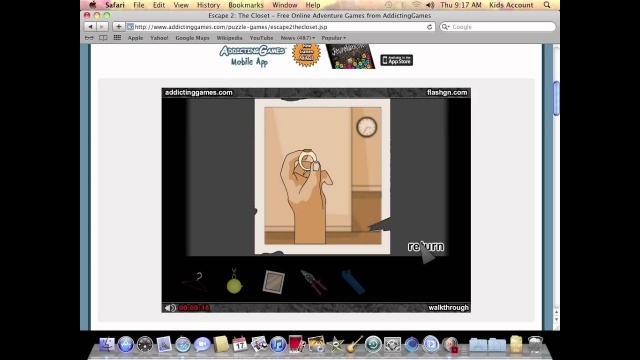Viewport: 640px width, 360px height.
Task: Open GarageBand guitar in Dock
Action: (354, 344)
